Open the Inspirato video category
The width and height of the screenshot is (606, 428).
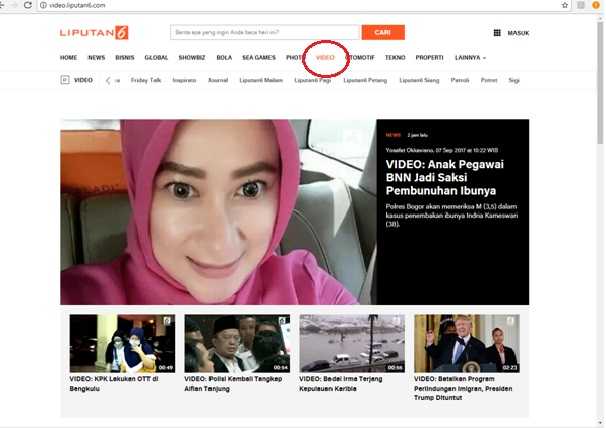tap(184, 80)
